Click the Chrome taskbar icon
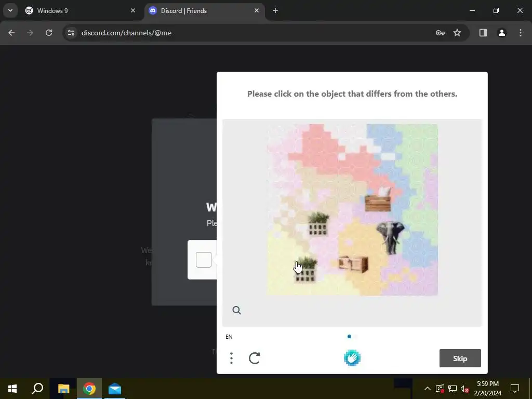 89,389
